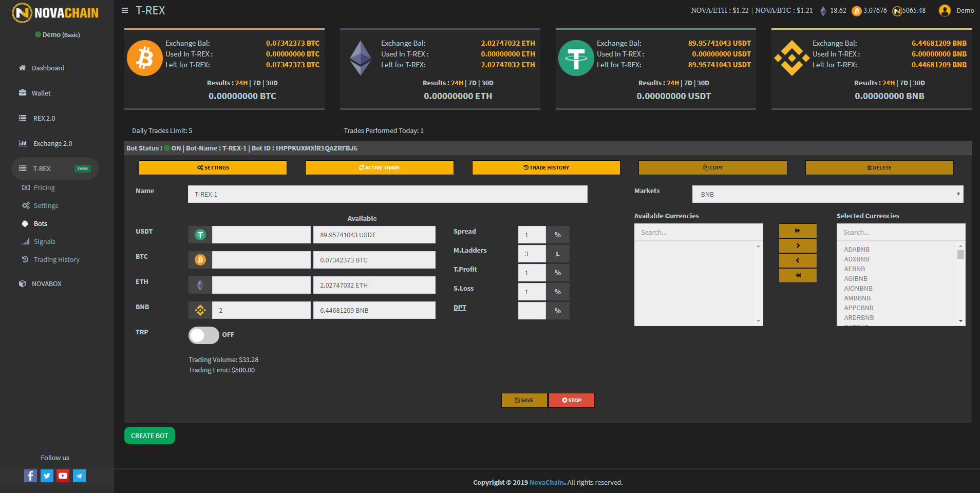The height and width of the screenshot is (493, 980).
Task: Click the Bitcoin balance icon in header
Action: [x=857, y=11]
